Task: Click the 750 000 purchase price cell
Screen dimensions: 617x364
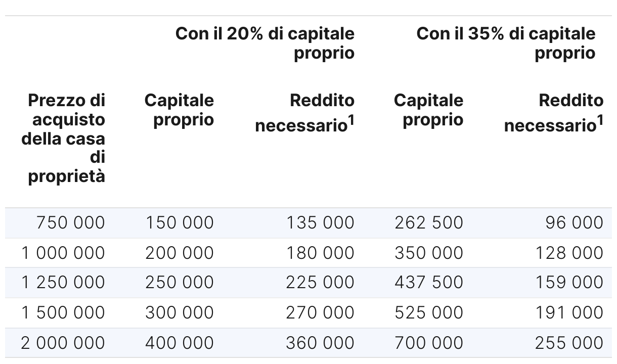Action: (x=70, y=222)
